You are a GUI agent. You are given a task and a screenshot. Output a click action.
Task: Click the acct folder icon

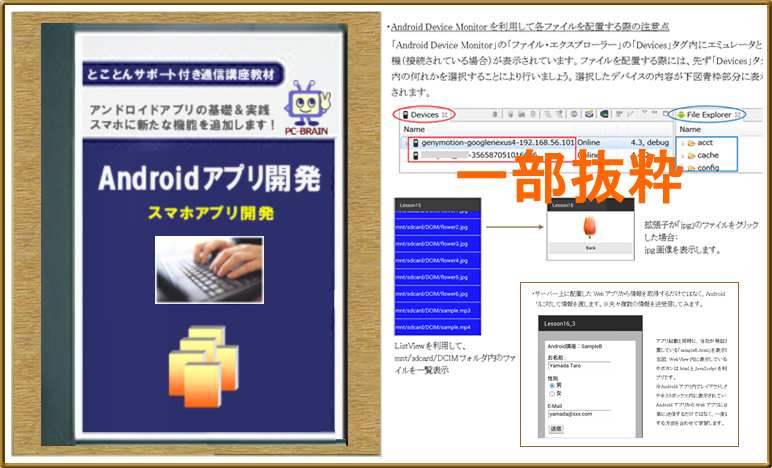691,143
